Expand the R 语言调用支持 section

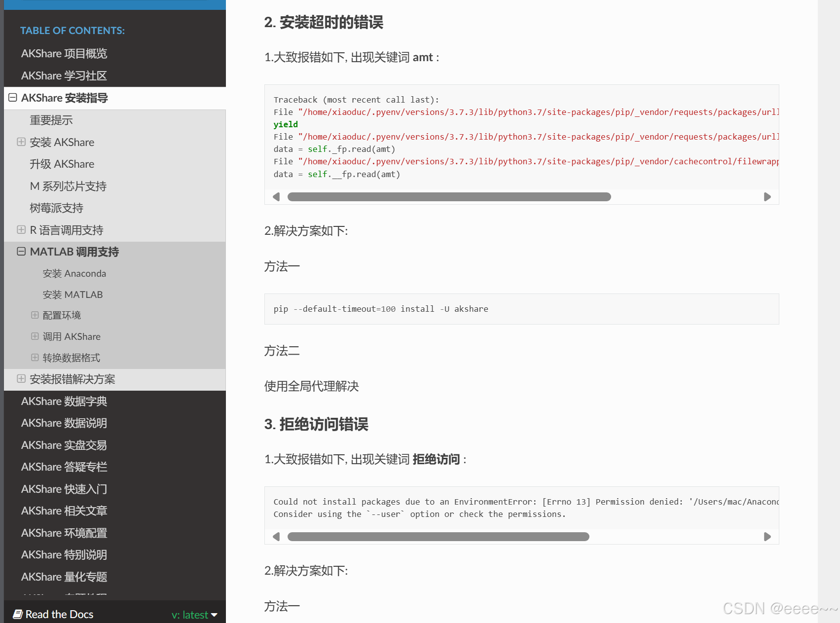(21, 230)
